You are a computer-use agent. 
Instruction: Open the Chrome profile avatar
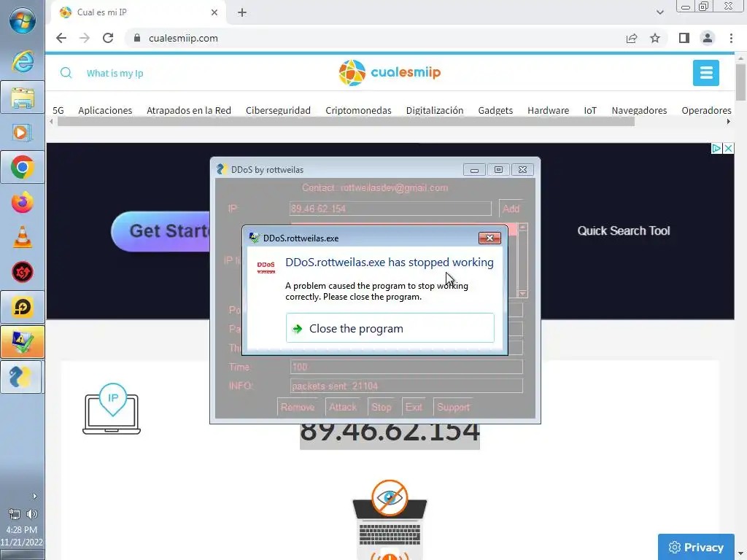[708, 38]
